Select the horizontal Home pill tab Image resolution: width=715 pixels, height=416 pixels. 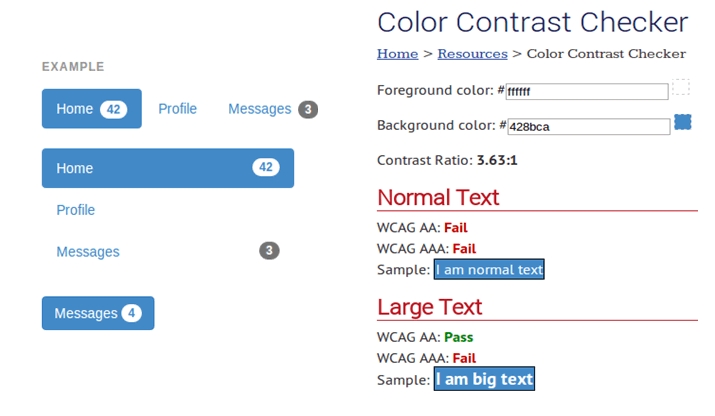(75, 109)
